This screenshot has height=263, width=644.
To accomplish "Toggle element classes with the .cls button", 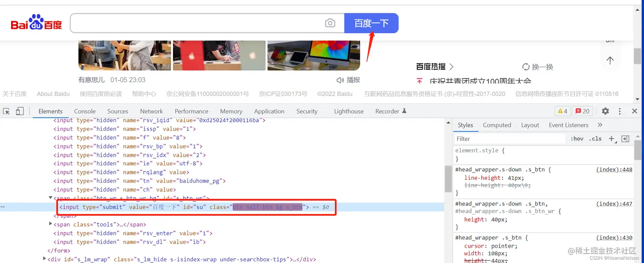I will [x=595, y=139].
